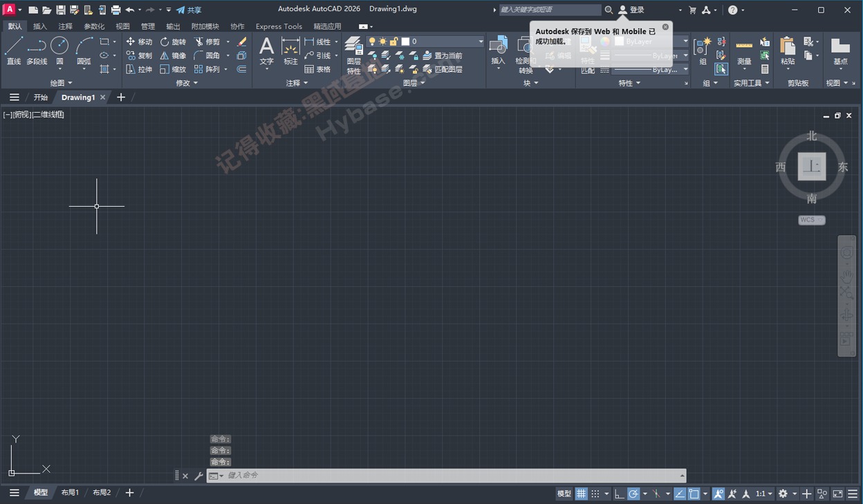
Task: Click the keyword search box in title bar
Action: click(x=550, y=10)
